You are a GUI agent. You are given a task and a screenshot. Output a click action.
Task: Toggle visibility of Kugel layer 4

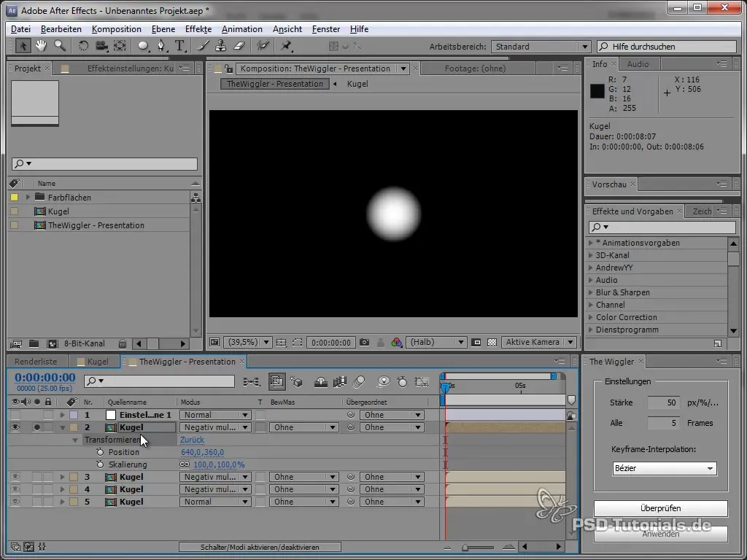pyautogui.click(x=15, y=489)
